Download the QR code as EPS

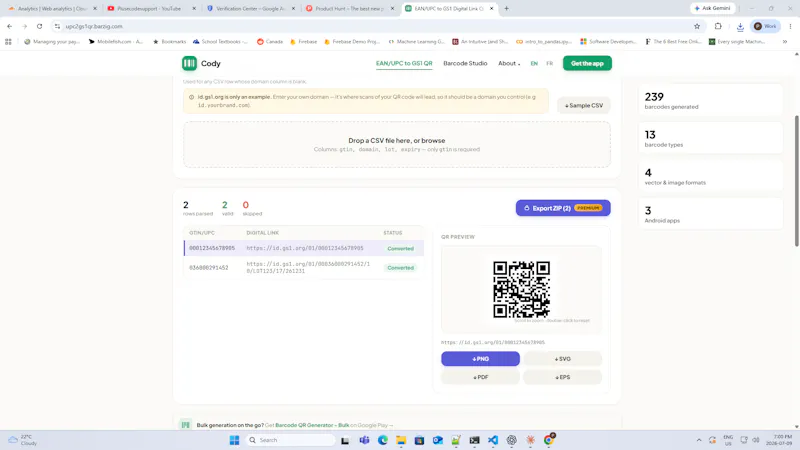point(562,377)
